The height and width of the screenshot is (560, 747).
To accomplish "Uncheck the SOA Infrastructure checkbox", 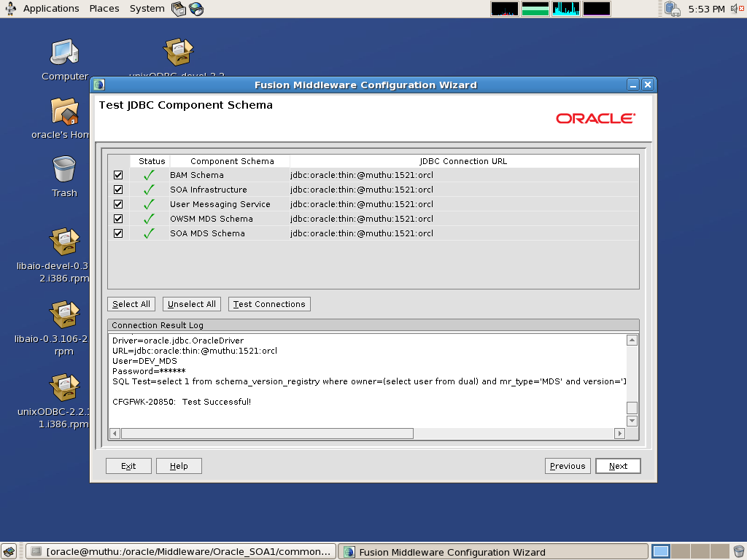I will click(118, 190).
